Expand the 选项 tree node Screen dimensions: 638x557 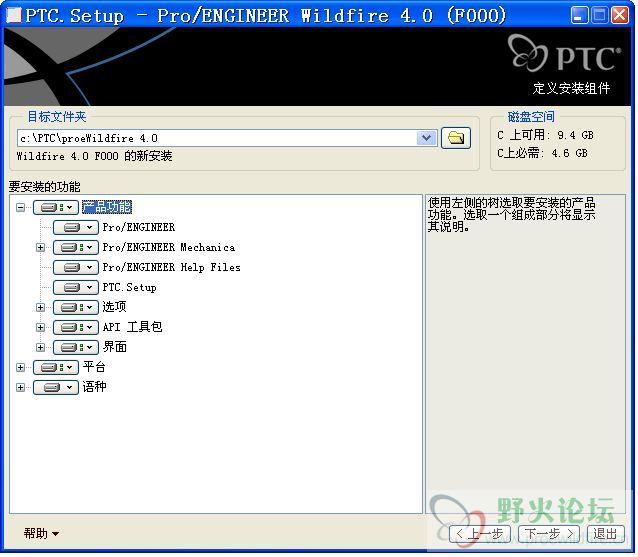click(40, 307)
